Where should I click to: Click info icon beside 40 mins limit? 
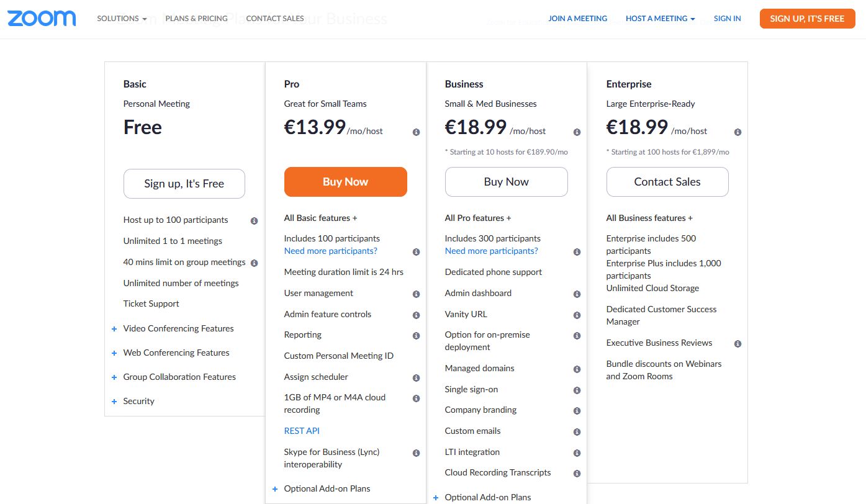point(254,263)
